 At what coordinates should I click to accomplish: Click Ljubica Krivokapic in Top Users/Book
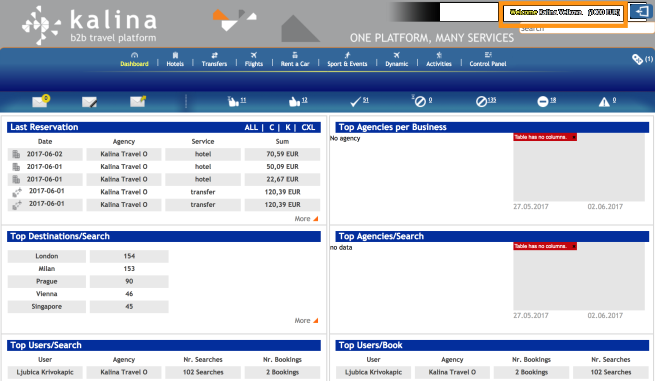[373, 372]
